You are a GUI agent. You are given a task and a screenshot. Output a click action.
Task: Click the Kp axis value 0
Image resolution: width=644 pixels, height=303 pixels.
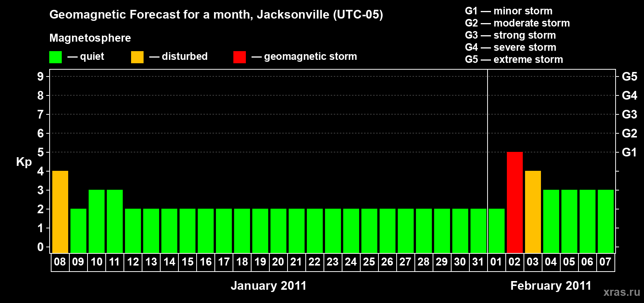[x=41, y=247]
